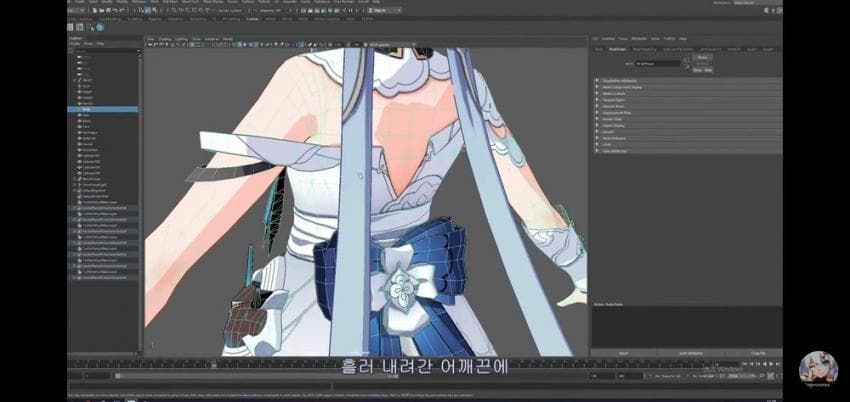Click the Load Attributes button
Viewport: 850px width, 402px height.
pyautogui.click(x=691, y=353)
